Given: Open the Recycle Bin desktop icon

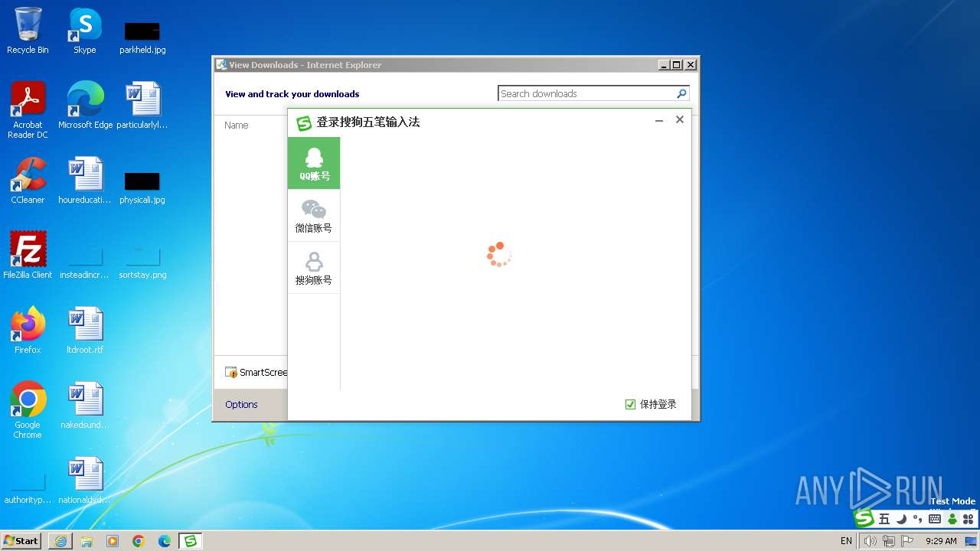Looking at the screenshot, I should [28, 31].
